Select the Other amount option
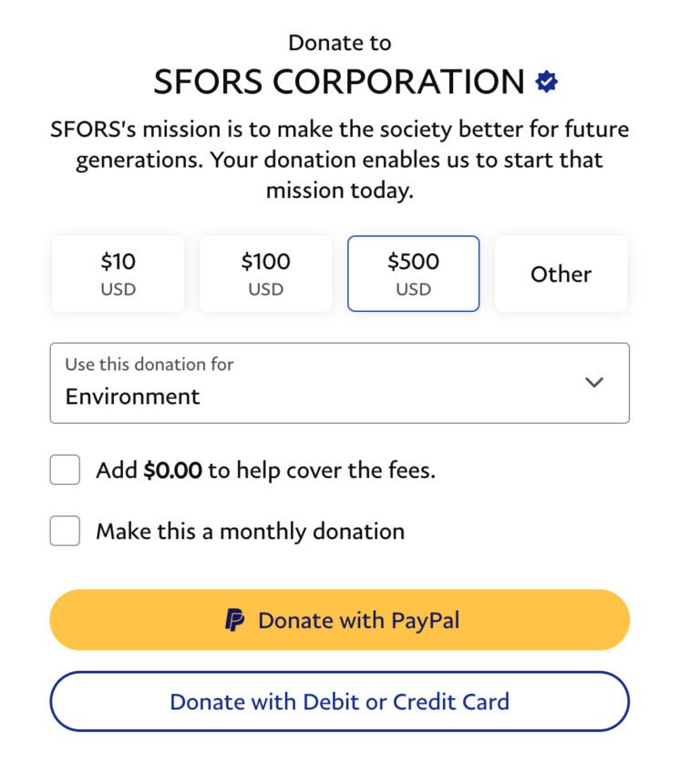The image size is (700, 765). pyautogui.click(x=561, y=274)
